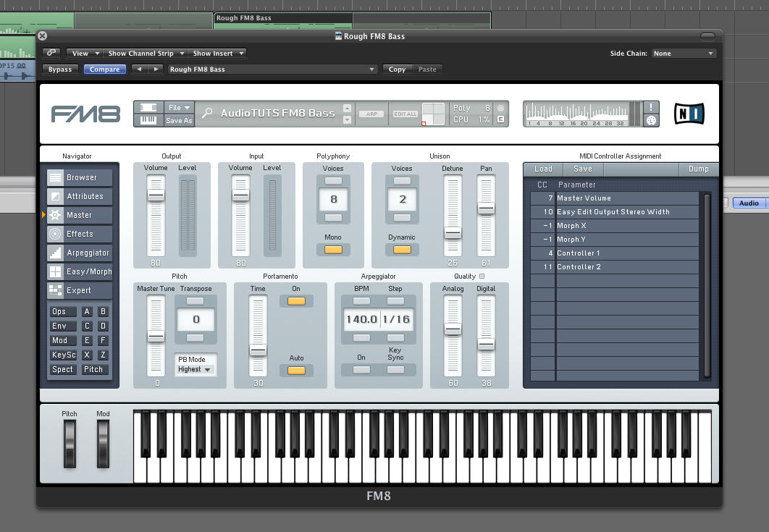Open operator Z in Expert section
Viewport: 769px width, 532px height.
(x=103, y=355)
